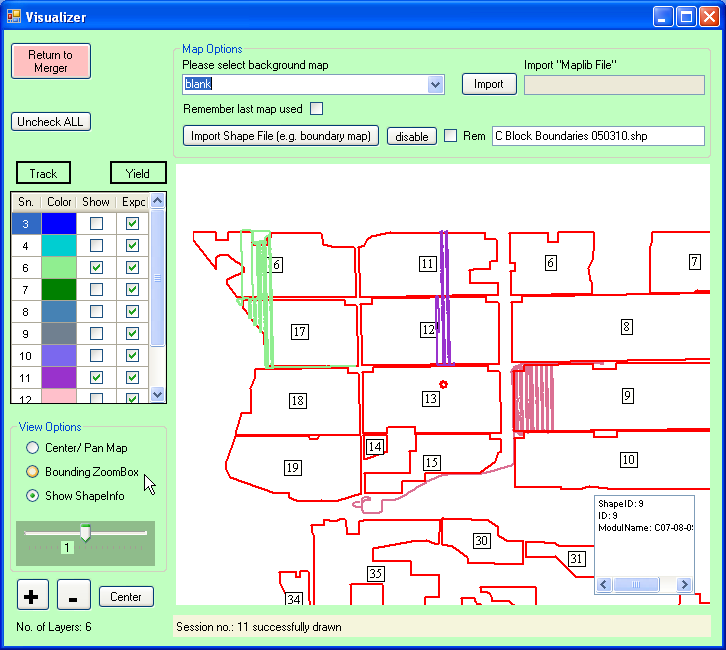
Task: Switch to the Track view
Action: (43, 174)
